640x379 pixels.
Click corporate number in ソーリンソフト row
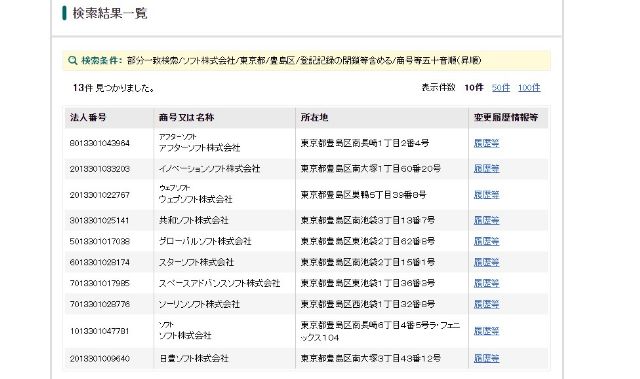click(x=100, y=304)
